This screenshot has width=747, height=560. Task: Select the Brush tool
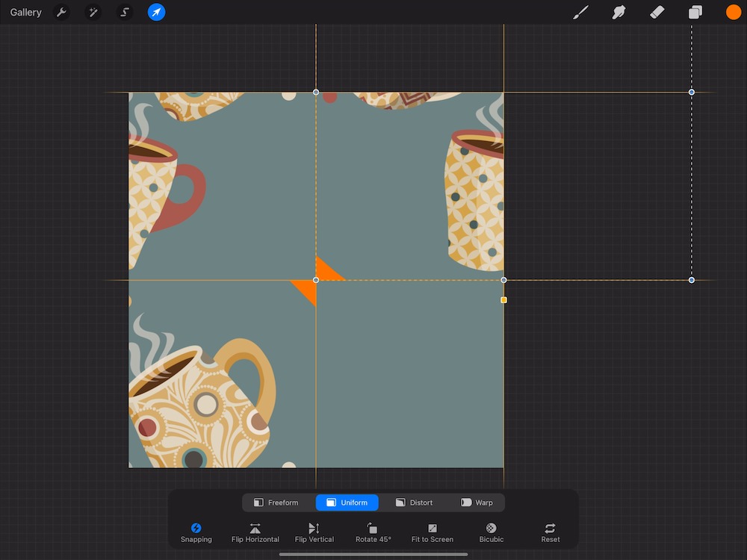pos(580,13)
